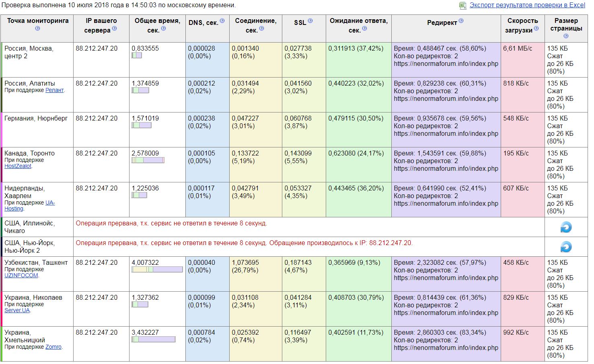594x364 pixels.
Task: Click the Excel export icon
Action: tap(462, 5)
